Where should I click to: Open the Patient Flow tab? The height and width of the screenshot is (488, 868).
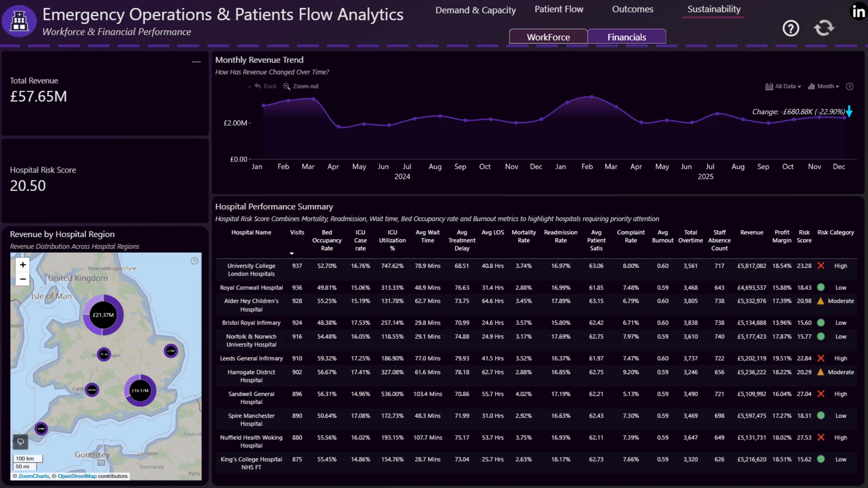(559, 9)
